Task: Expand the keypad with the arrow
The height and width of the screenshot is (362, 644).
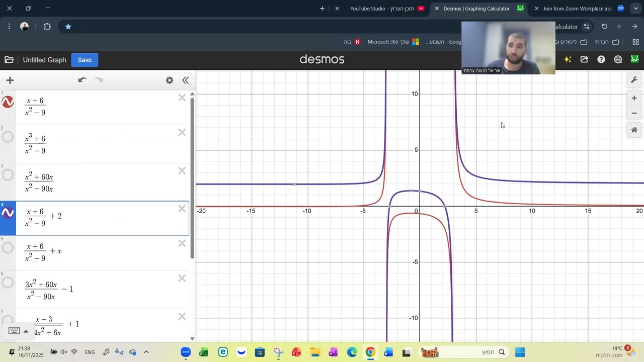Action: click(26, 331)
